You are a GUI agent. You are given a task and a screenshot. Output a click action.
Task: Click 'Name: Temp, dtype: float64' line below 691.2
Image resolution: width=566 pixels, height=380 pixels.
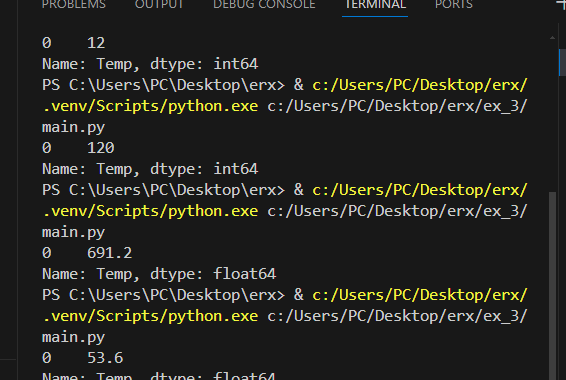[x=159, y=274]
